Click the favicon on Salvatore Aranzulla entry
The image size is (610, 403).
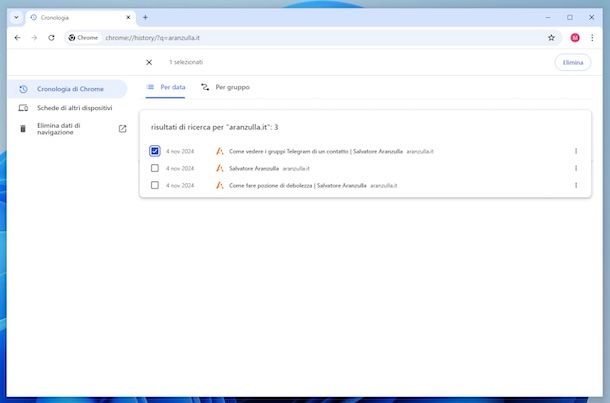[x=220, y=168]
